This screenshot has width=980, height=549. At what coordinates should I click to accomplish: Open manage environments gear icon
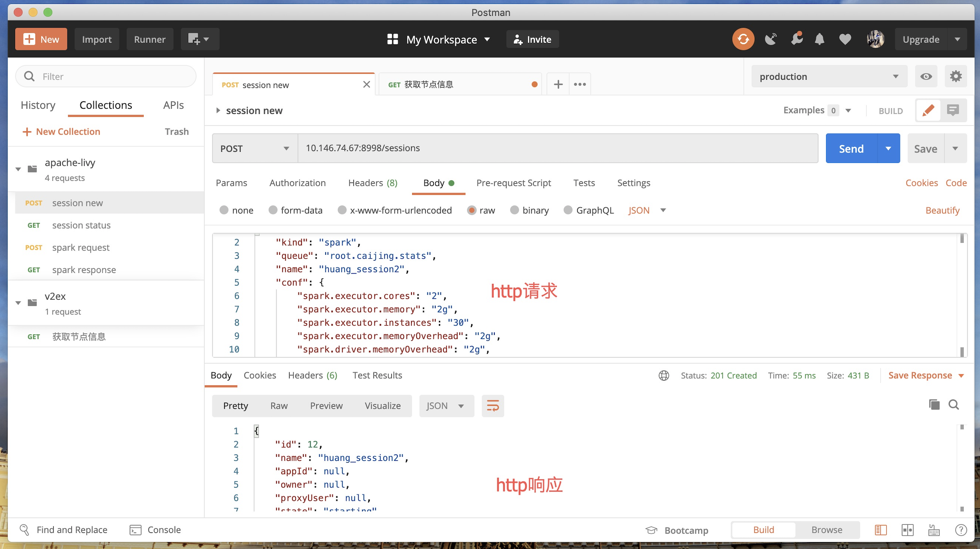(x=956, y=76)
